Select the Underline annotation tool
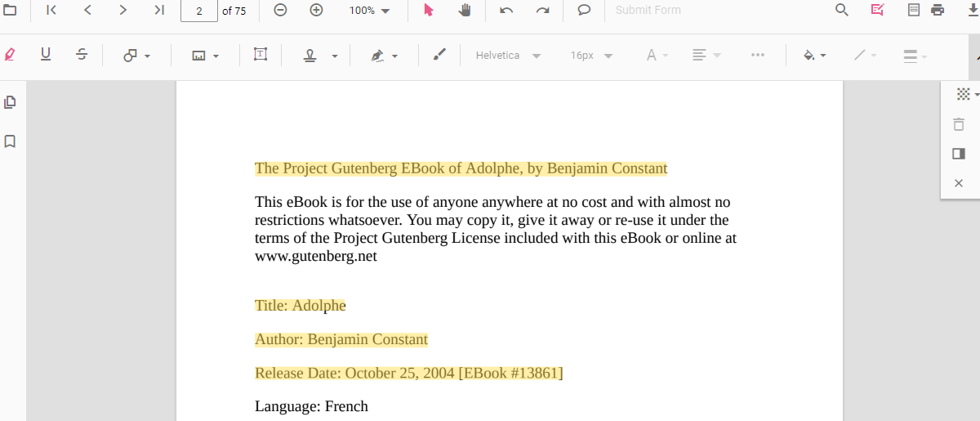 coord(46,55)
